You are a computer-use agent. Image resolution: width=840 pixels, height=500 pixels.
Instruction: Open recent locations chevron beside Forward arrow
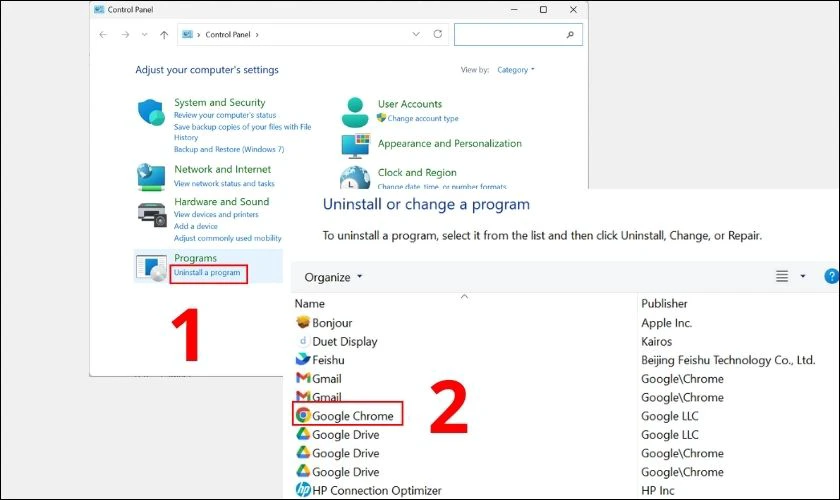[x=145, y=35]
